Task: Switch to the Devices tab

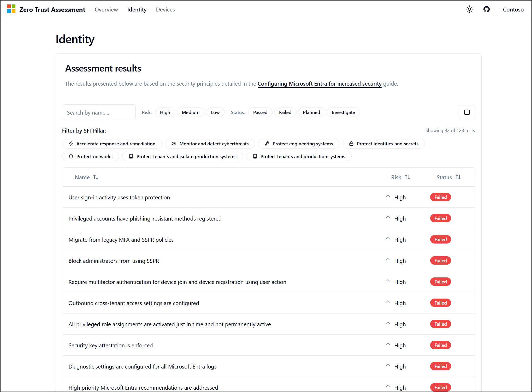Action: tap(165, 10)
